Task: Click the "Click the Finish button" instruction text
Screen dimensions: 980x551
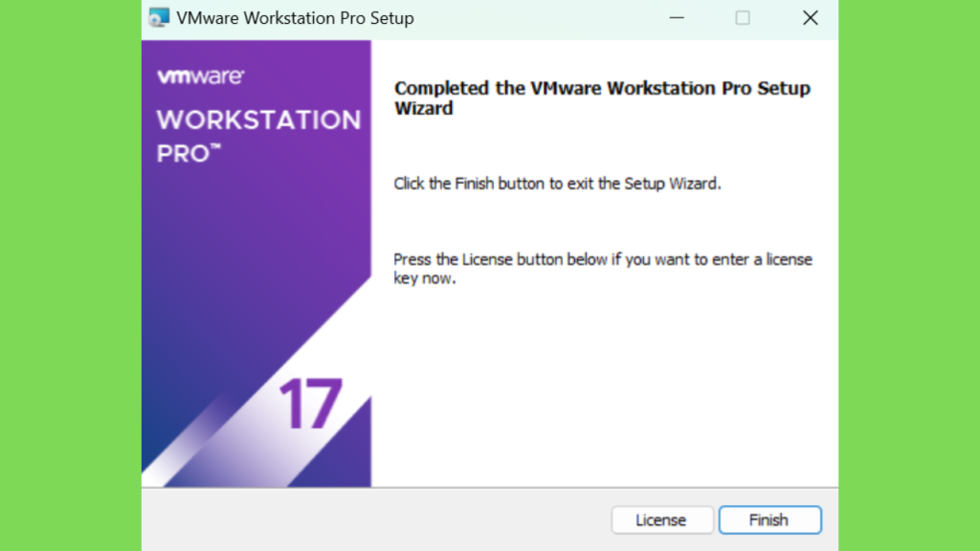Action: [557, 184]
